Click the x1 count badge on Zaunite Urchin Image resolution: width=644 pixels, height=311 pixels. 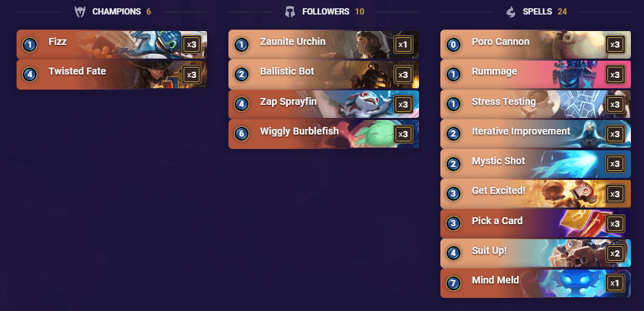(403, 45)
